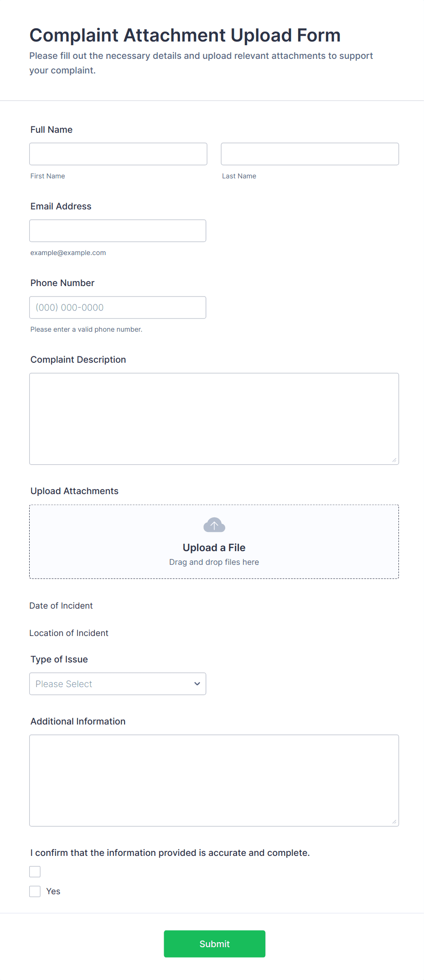Click the Type of Issue label

(59, 659)
